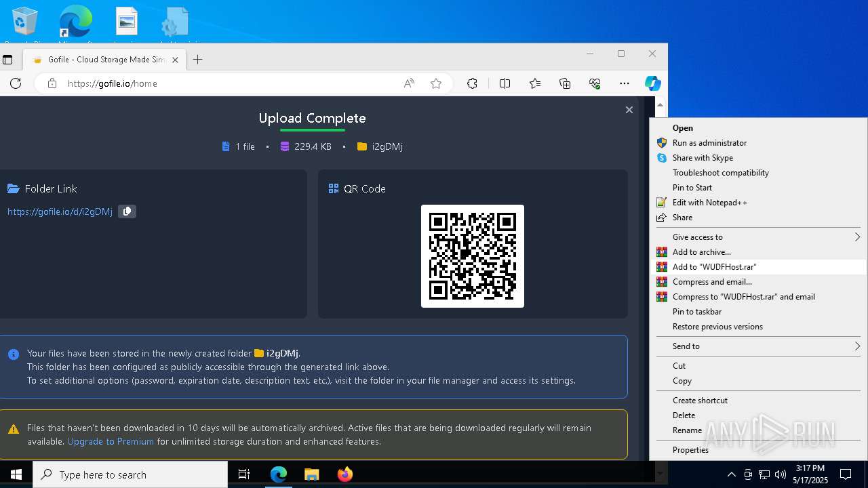Expand the Give access to submenu
This screenshot has height=488, width=868.
coord(758,237)
